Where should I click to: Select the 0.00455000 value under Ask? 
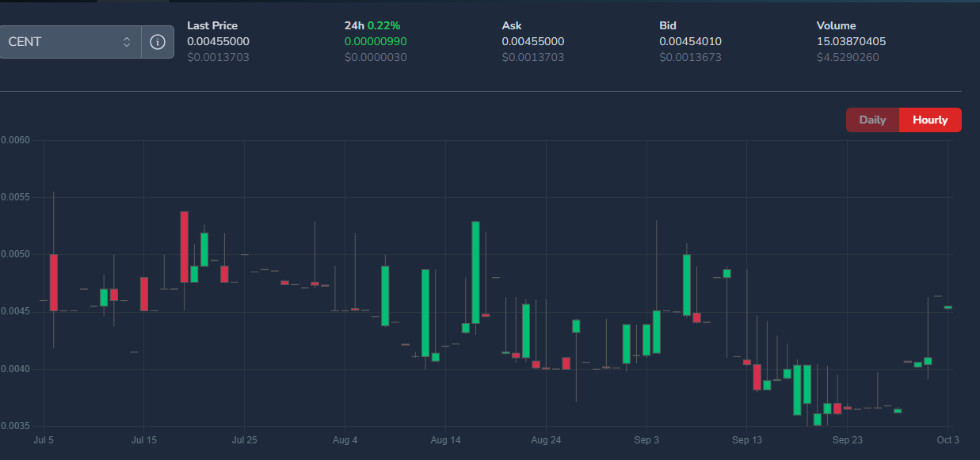pos(533,41)
